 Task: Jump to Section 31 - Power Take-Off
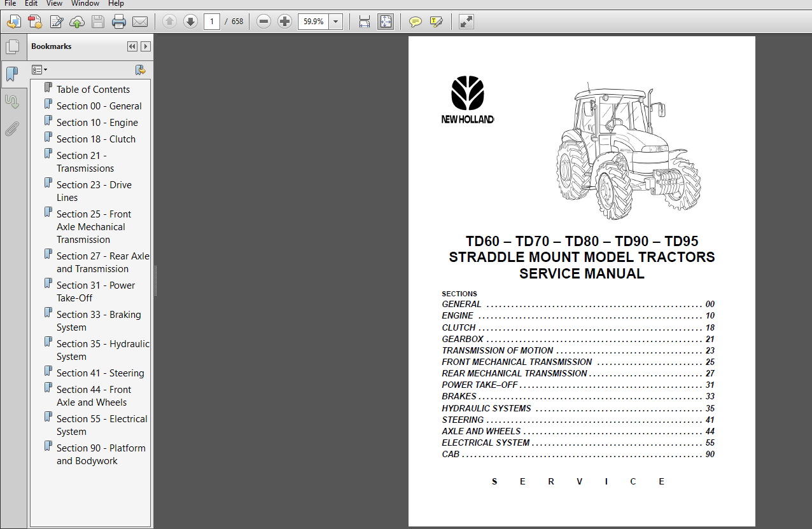tap(95, 292)
